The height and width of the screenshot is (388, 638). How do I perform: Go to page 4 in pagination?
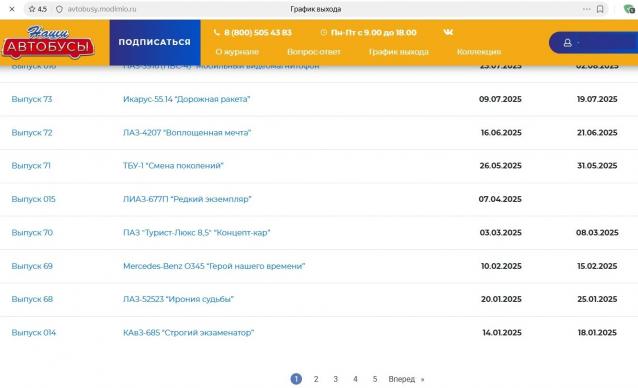(355, 379)
